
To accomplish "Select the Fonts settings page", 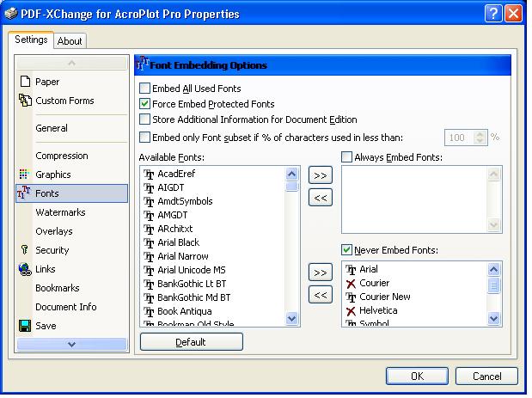I will (x=72, y=193).
